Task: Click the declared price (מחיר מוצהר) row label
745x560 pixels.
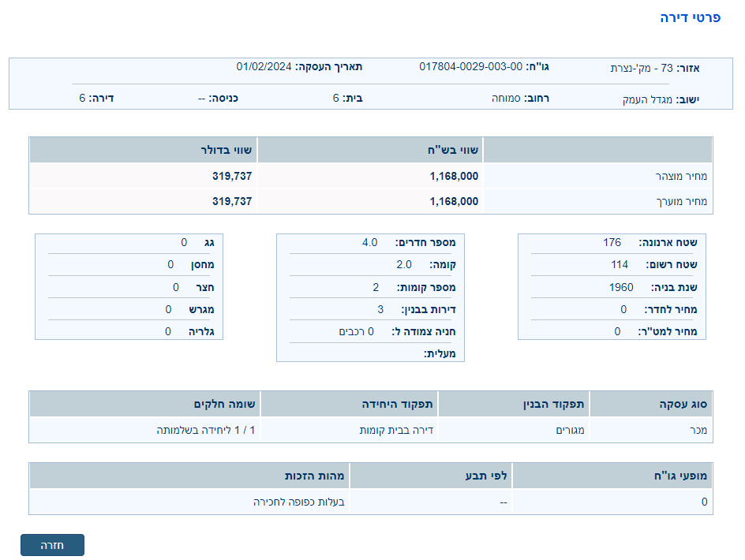Action: click(x=681, y=177)
